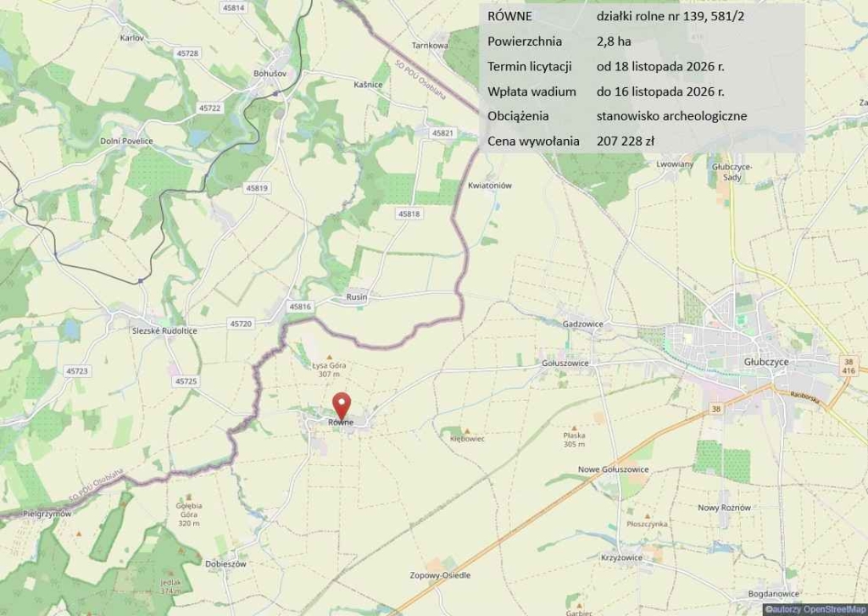
Task: Click the Cena wywołania 207 228 zł row
Action: click(643, 142)
